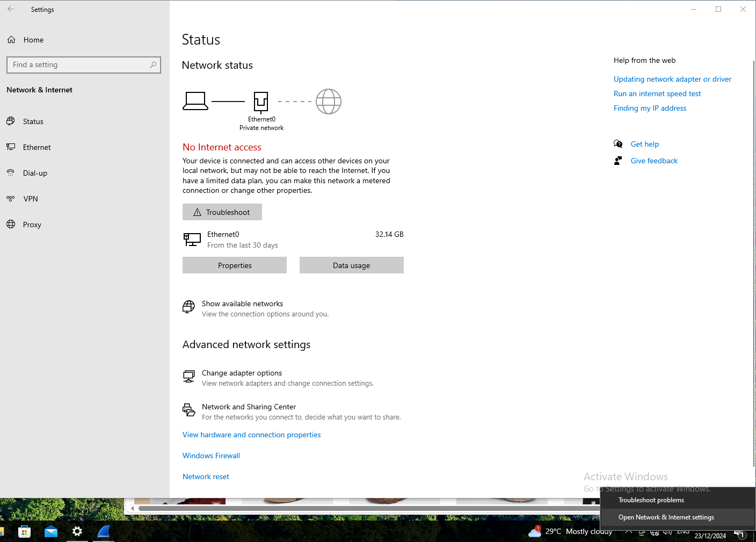Click the VPN icon in sidebar
This screenshot has height=542, width=756.
click(11, 198)
